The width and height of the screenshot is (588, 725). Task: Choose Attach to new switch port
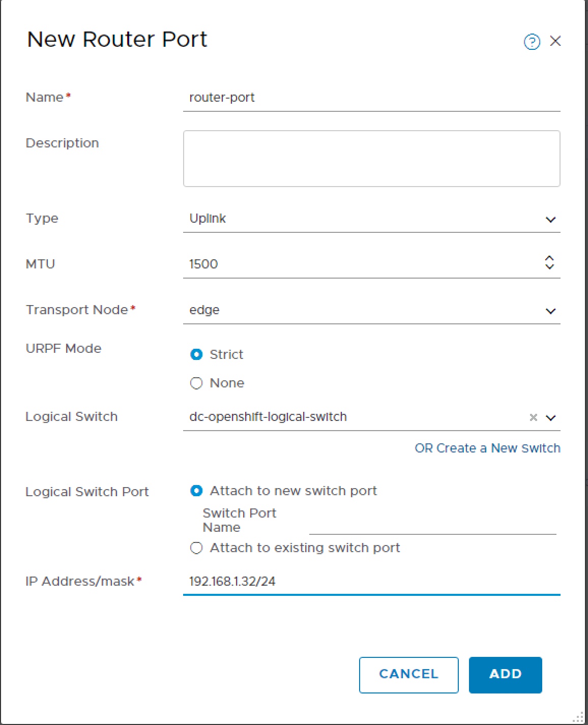point(196,491)
